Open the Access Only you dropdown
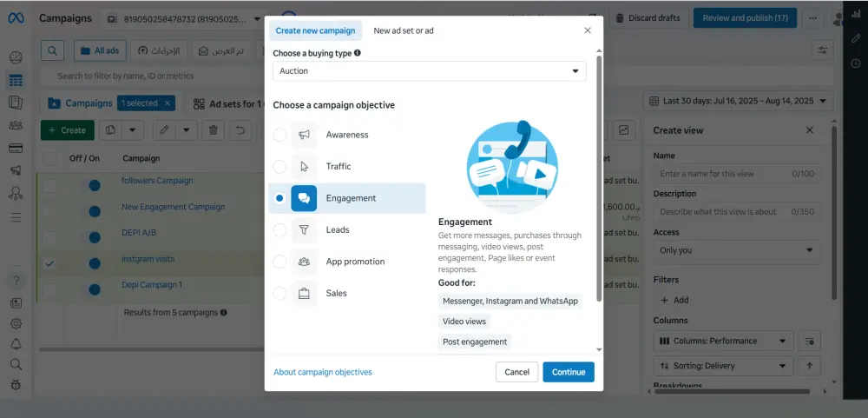Viewport: 868px width, 418px height. [x=737, y=250]
